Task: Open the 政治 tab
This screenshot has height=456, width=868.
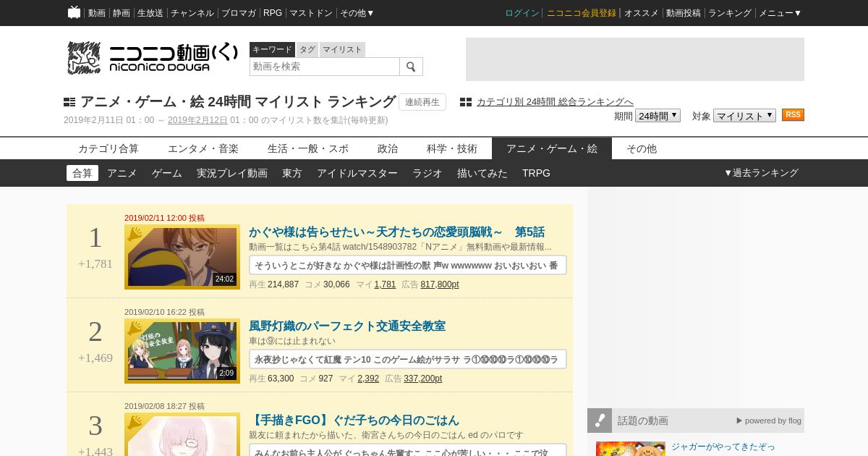Action: (x=388, y=148)
